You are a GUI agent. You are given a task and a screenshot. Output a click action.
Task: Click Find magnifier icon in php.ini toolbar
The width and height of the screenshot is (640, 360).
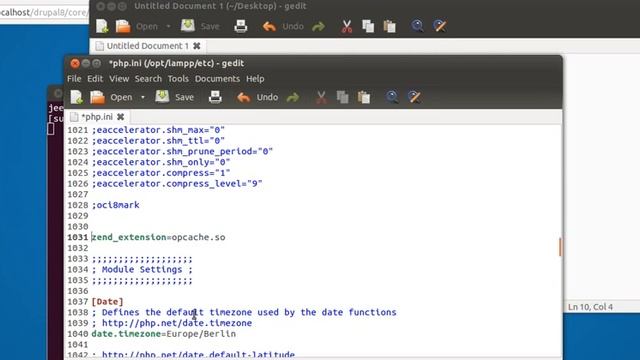392,97
